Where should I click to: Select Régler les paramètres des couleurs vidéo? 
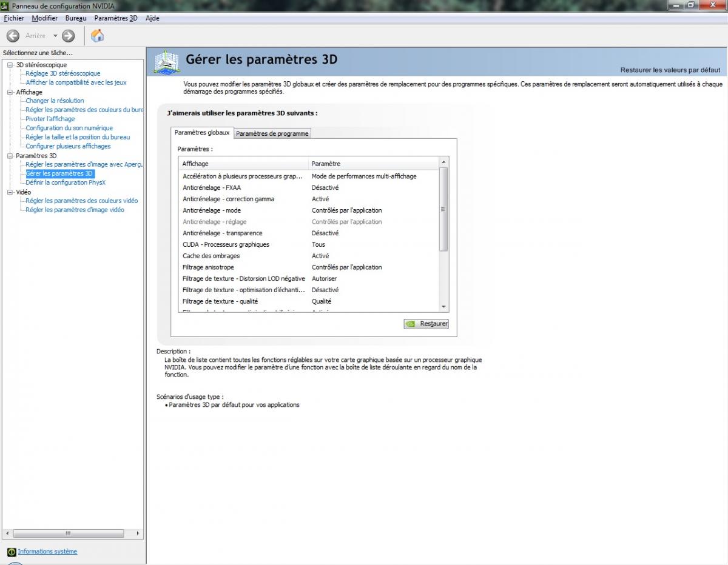pos(82,201)
